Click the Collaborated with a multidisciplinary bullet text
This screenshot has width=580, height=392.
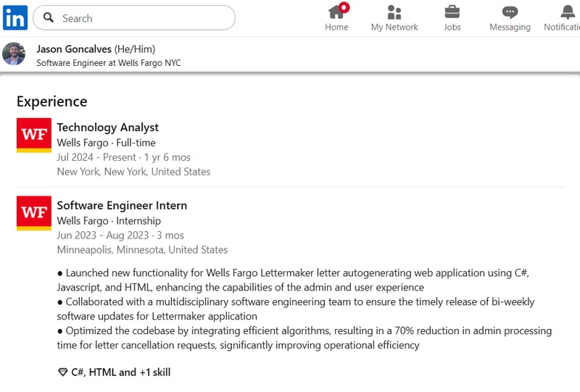click(x=296, y=309)
